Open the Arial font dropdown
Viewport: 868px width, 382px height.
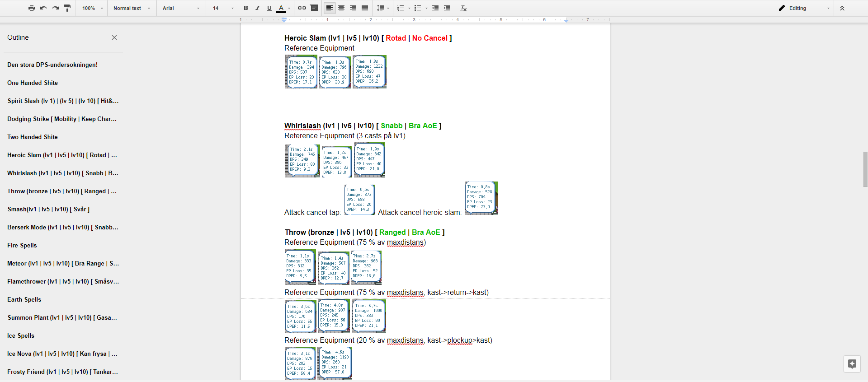click(x=181, y=8)
